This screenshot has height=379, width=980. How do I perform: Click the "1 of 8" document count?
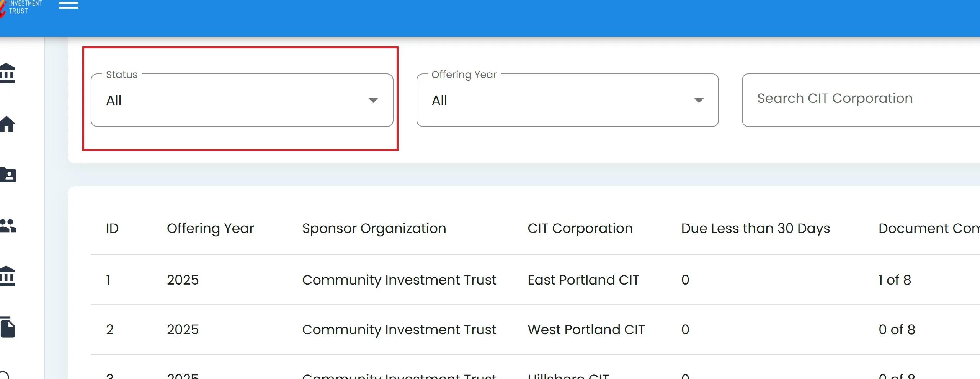coord(894,280)
